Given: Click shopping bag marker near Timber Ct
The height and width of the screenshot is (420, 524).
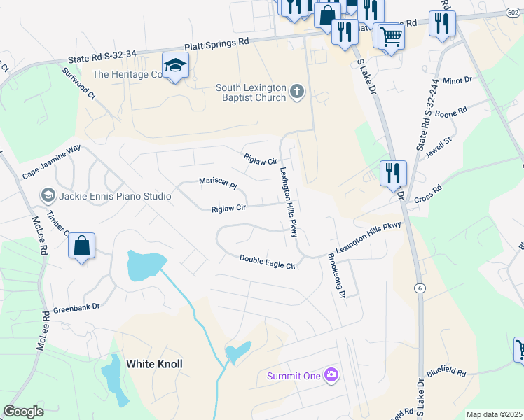Looking at the screenshot, I should coord(81,246).
